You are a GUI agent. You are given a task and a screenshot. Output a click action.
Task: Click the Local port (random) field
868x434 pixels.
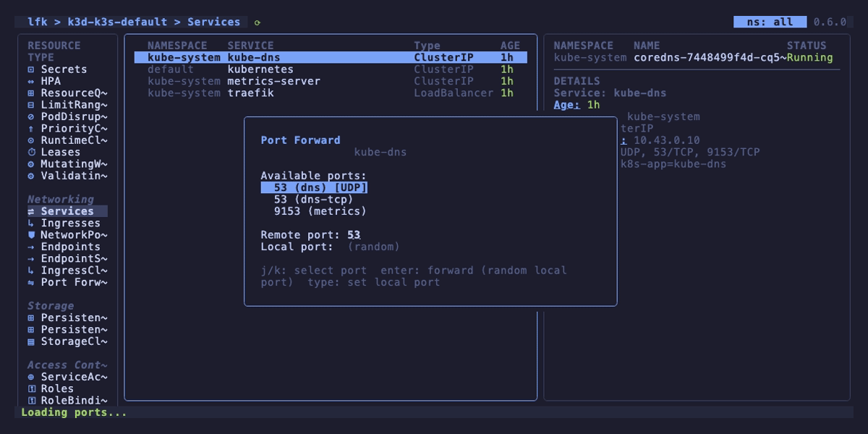tap(374, 247)
